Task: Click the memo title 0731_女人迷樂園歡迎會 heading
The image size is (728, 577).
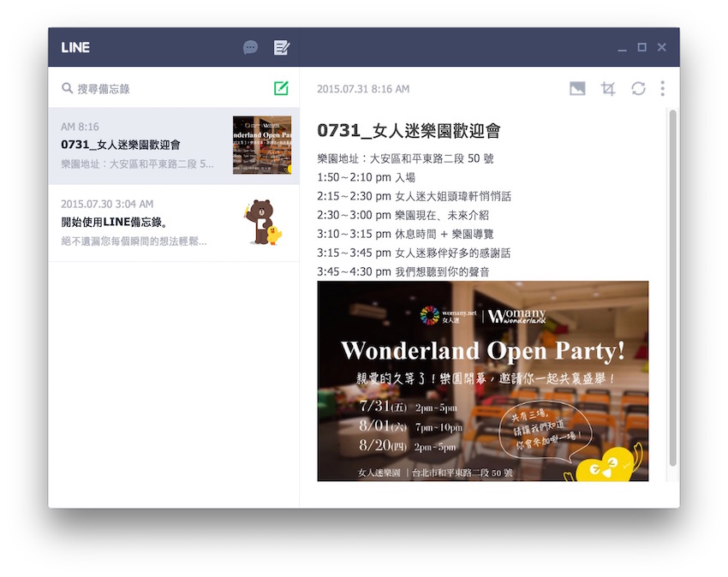Action: (409, 131)
